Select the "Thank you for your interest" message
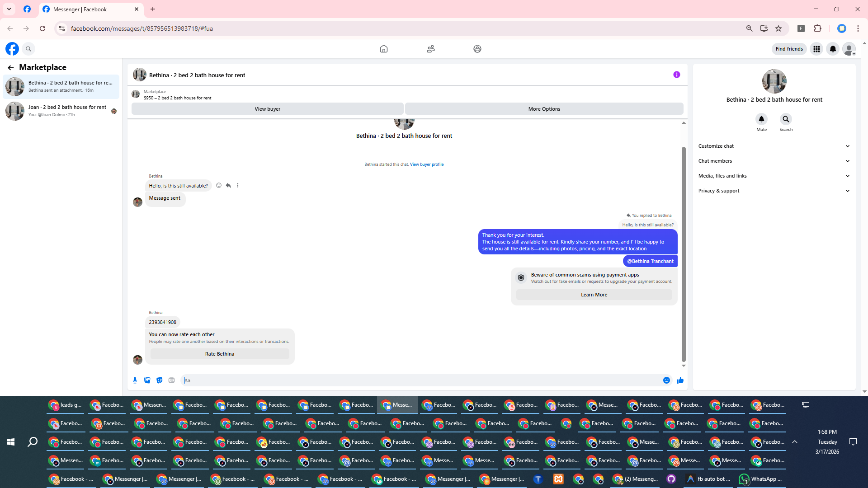 click(578, 242)
